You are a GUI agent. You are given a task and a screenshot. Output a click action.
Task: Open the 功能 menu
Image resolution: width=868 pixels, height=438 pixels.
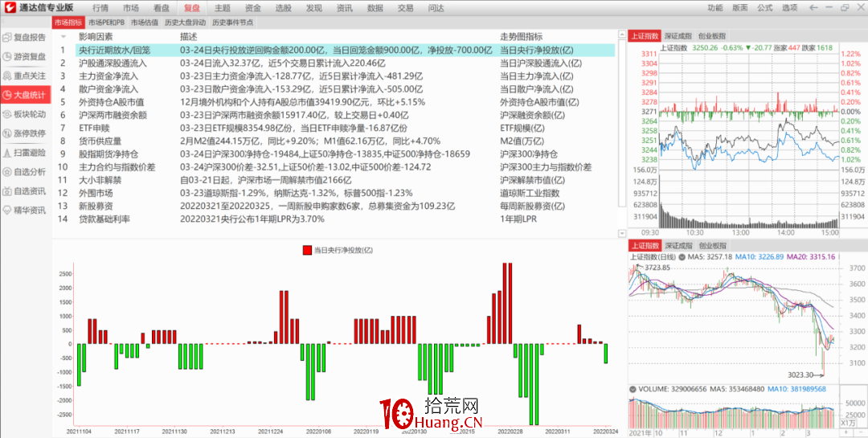click(x=714, y=8)
